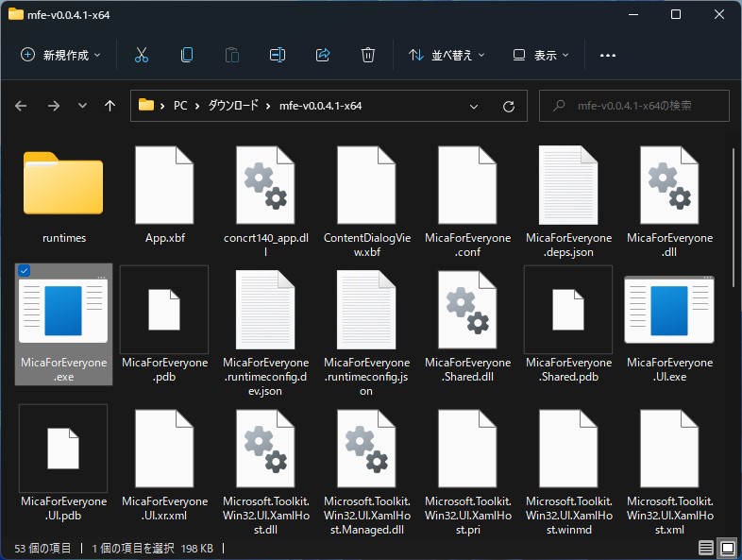The width and height of the screenshot is (742, 560).
Task: Expand recent locations chevron
Action: 82,105
